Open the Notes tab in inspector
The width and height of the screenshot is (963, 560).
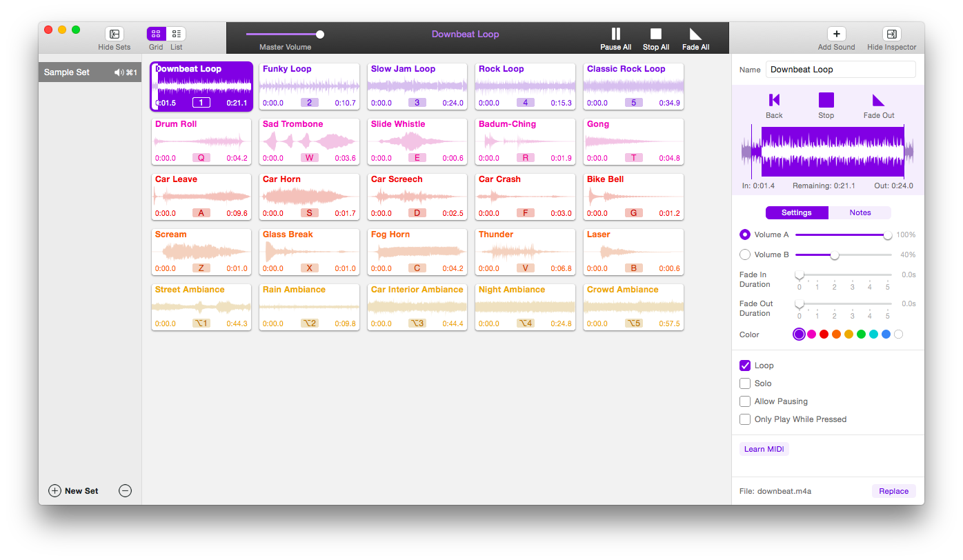[860, 212]
